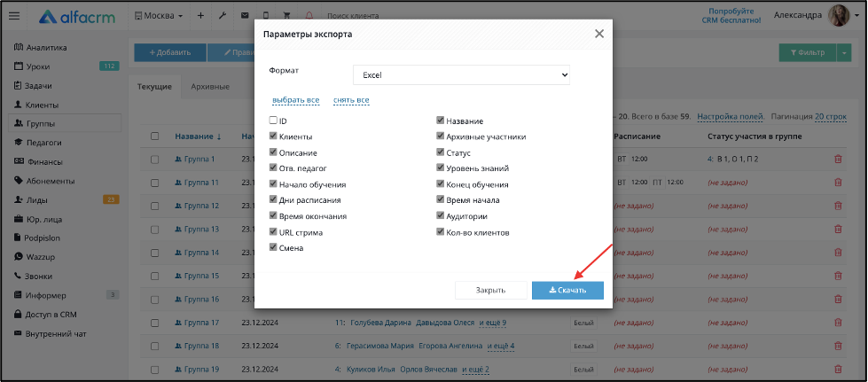The width and height of the screenshot is (868, 382).
Task: Enable the ID checkbox
Action: (x=273, y=121)
